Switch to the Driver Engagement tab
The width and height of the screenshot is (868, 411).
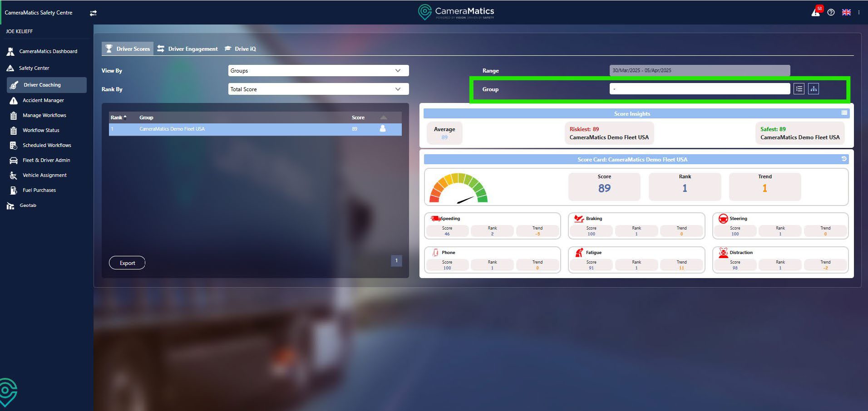click(x=187, y=49)
